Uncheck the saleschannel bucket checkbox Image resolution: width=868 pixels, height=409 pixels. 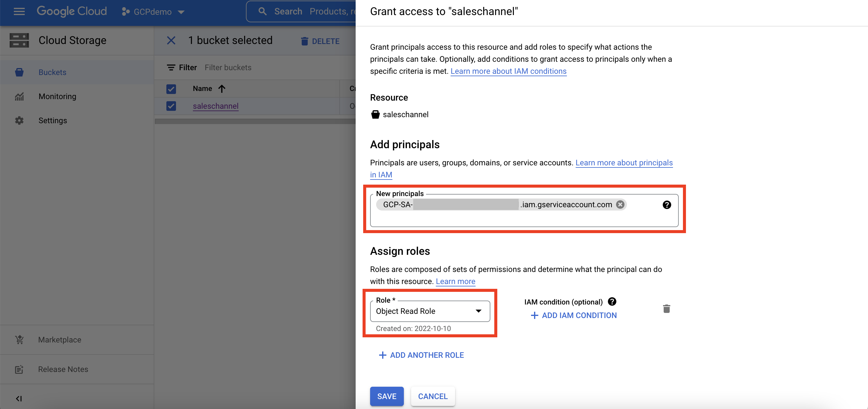tap(171, 106)
